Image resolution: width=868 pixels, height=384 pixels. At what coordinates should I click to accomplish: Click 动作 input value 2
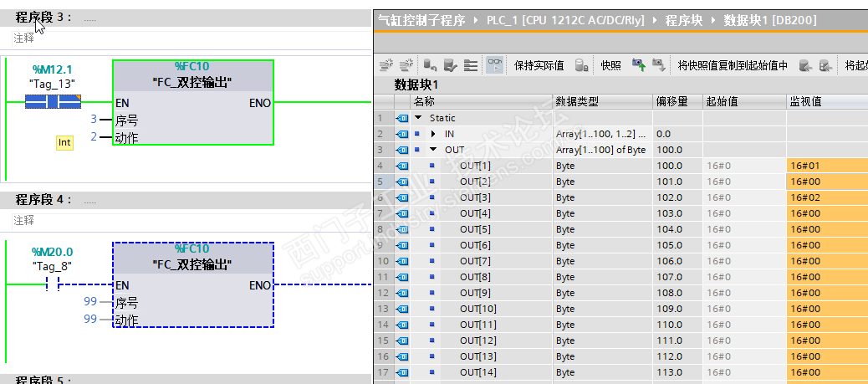point(94,136)
